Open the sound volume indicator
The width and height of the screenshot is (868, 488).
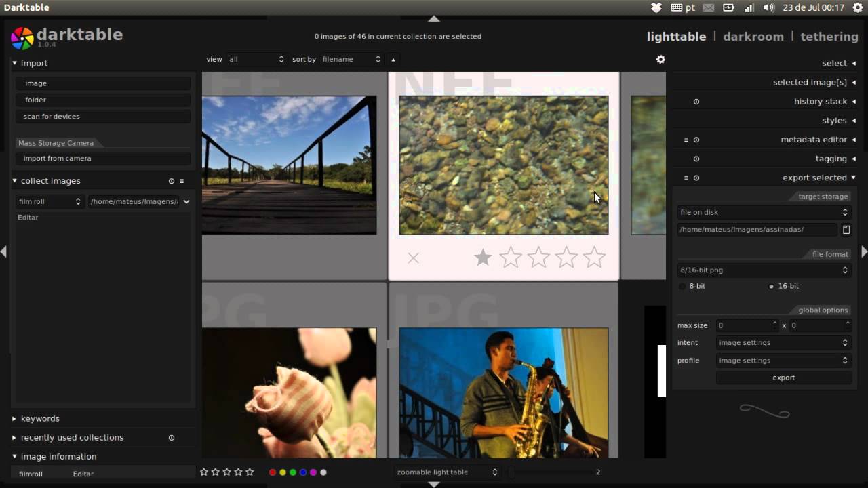click(x=768, y=7)
